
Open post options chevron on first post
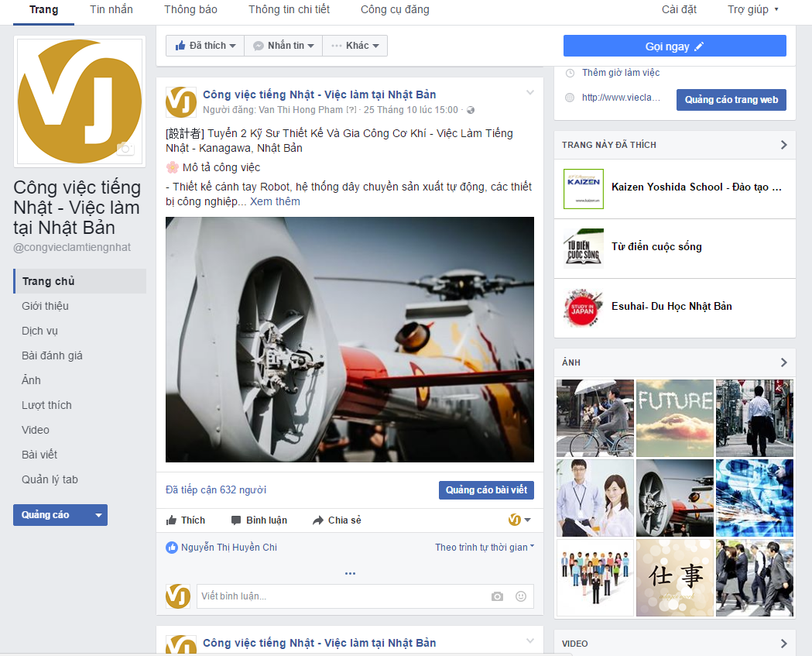(530, 93)
